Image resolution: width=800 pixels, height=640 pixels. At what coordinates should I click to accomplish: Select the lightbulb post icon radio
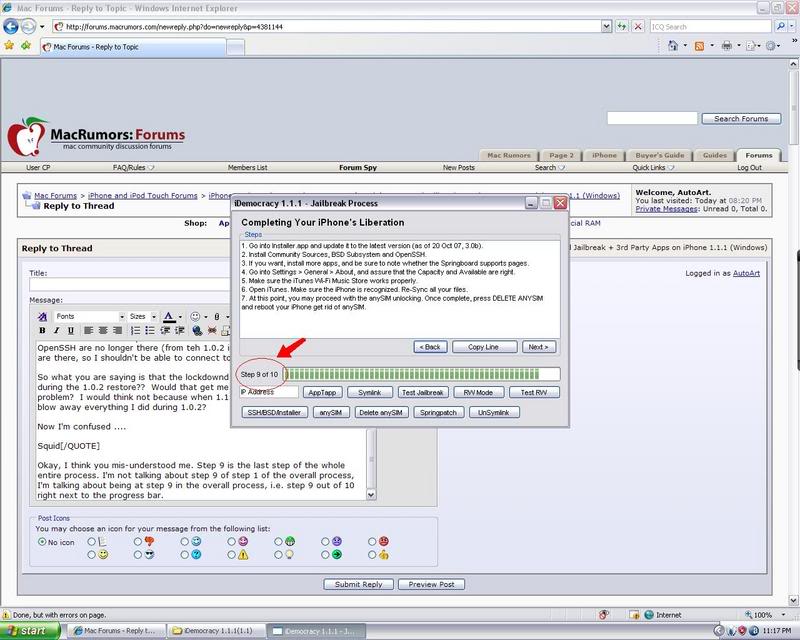click(278, 555)
